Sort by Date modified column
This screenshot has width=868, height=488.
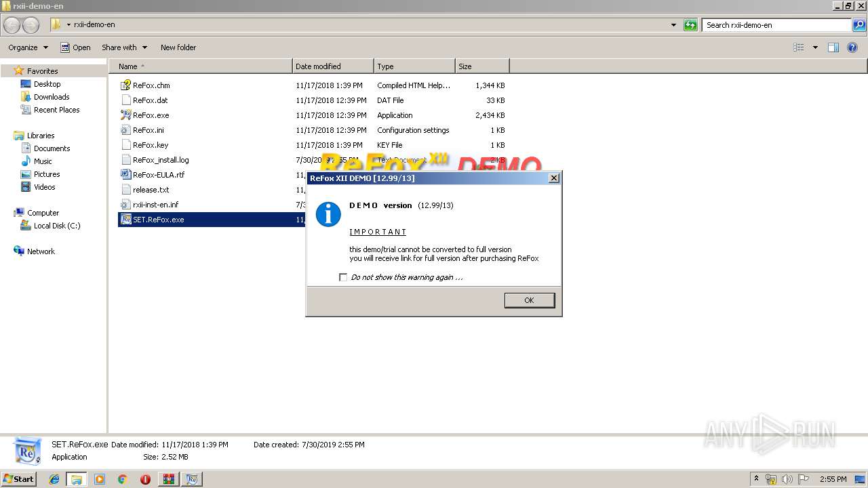click(x=333, y=66)
